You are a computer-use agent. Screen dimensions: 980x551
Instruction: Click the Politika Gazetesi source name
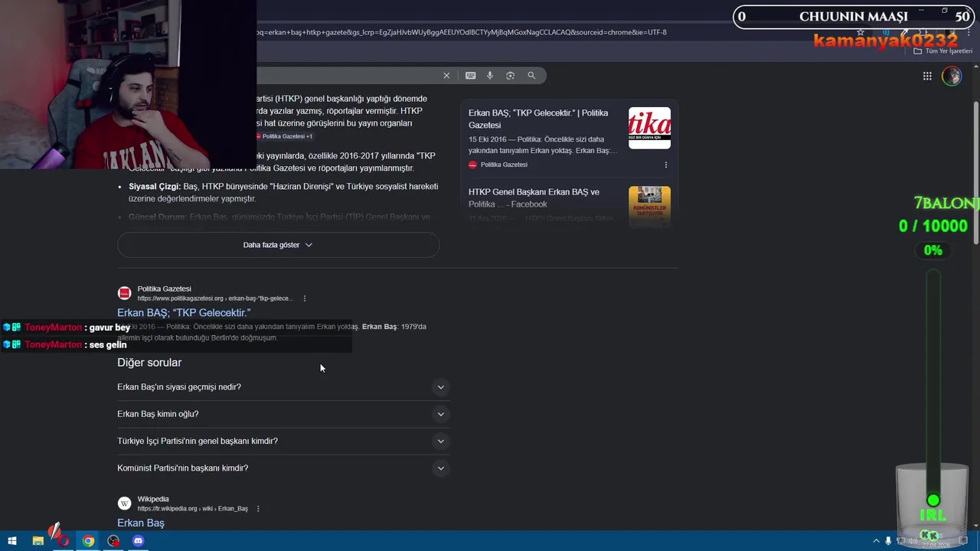point(165,289)
